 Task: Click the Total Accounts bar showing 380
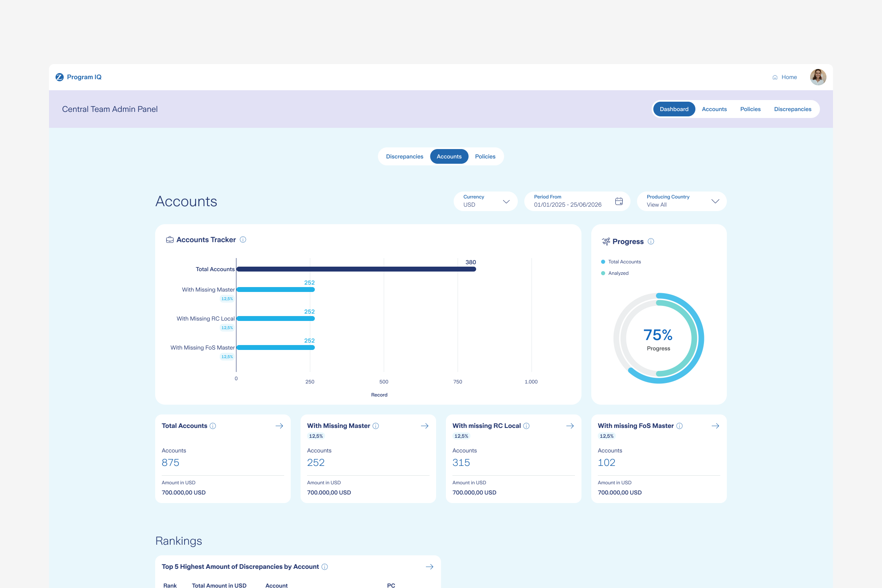click(356, 269)
